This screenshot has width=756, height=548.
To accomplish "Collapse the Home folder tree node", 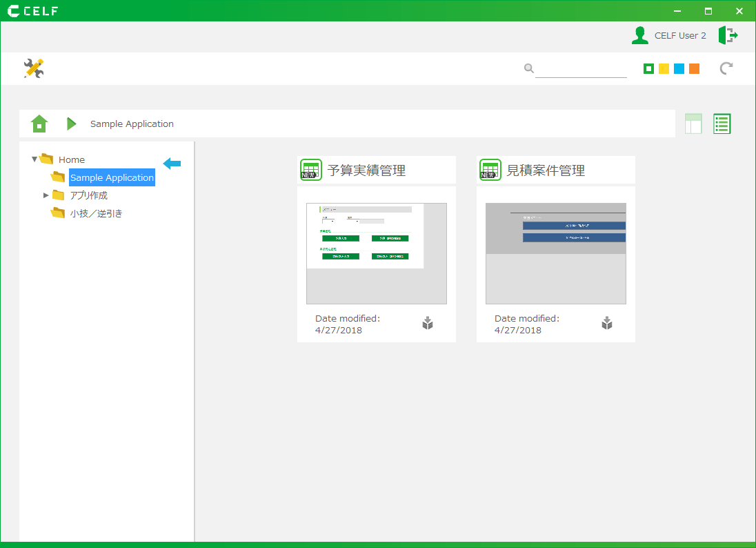I will [34, 159].
